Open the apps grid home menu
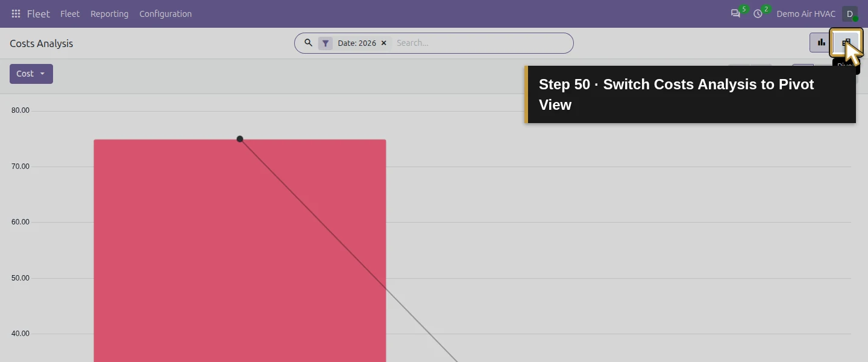This screenshot has width=868, height=362. [16, 14]
